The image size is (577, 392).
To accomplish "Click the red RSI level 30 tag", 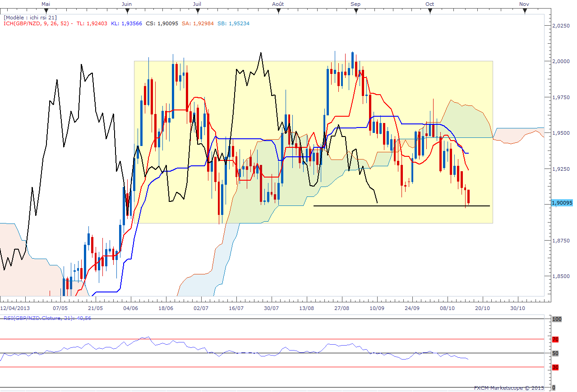I will click(x=555, y=367).
